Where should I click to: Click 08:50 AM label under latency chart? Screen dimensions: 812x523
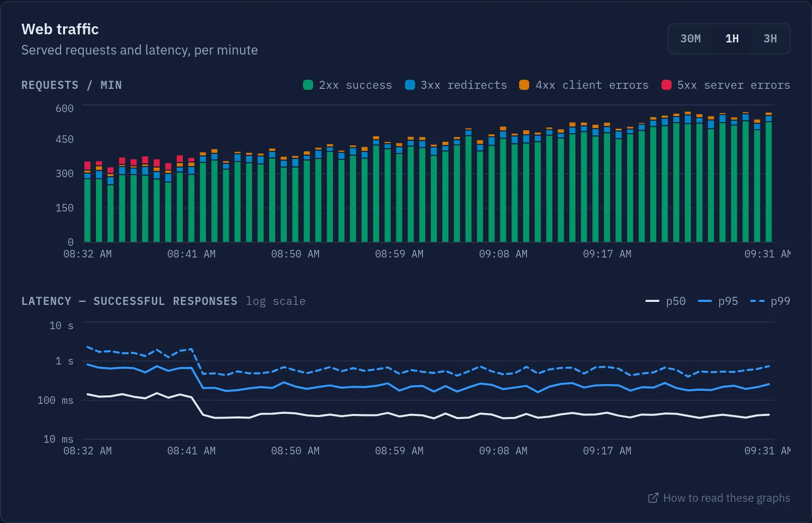tap(295, 451)
